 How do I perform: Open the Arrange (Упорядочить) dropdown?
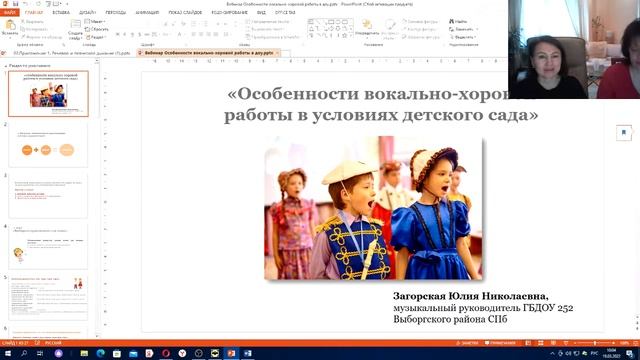tap(367, 29)
